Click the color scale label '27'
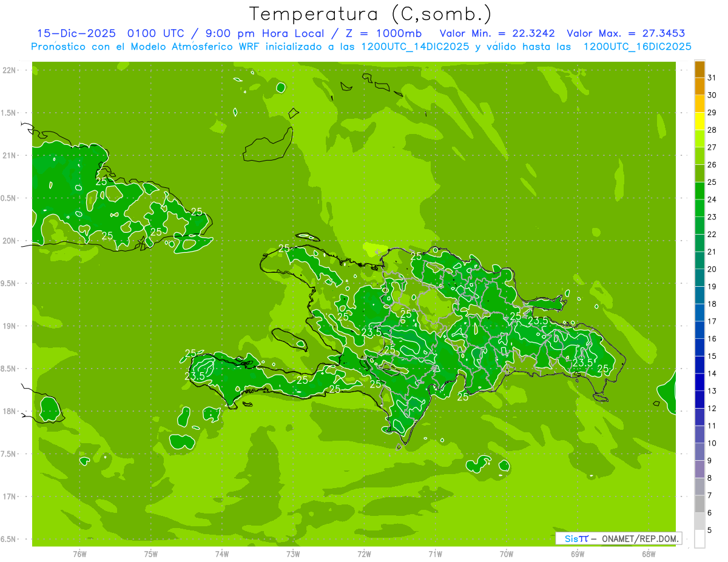Screen dimensions: 728x562 [712, 147]
